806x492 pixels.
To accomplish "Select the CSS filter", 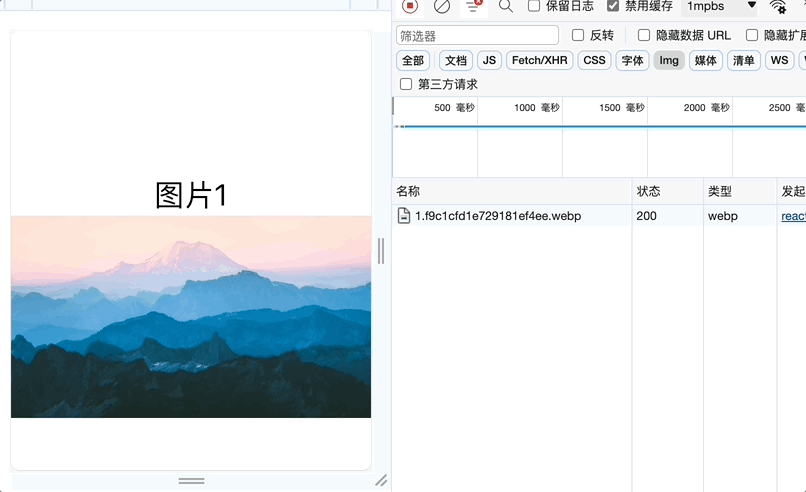I will click(x=594, y=61).
